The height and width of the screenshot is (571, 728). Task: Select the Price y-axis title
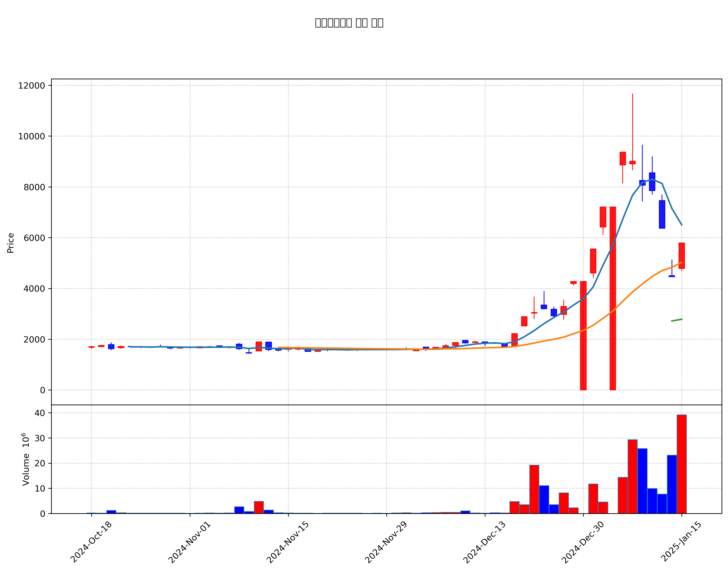[x=10, y=243]
